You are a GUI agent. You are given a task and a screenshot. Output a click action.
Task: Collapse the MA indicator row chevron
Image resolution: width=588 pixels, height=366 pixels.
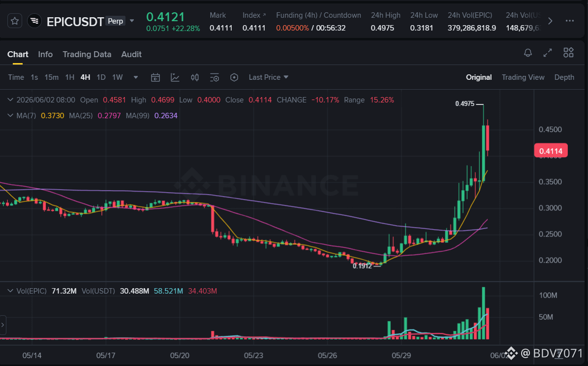(x=10, y=115)
